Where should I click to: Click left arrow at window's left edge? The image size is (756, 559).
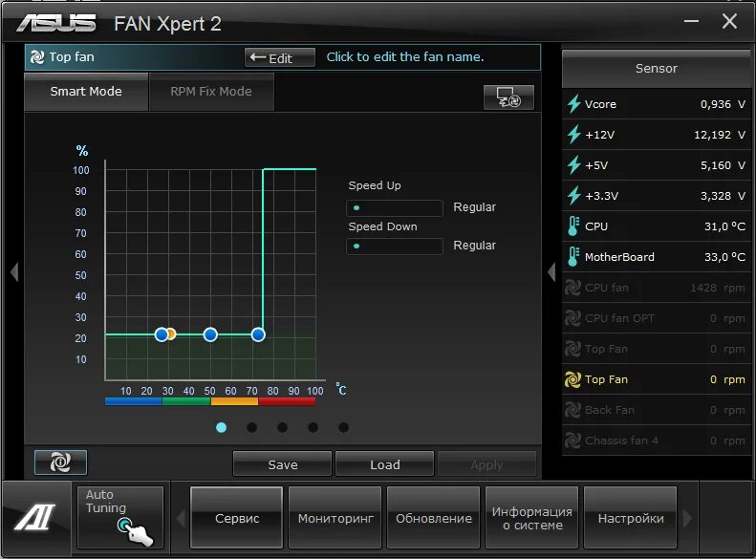click(x=14, y=272)
